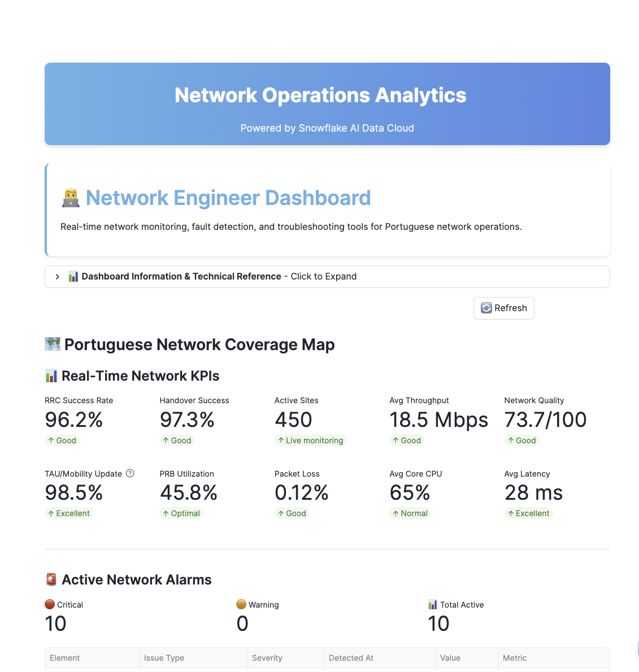Click the Click to Expand text
This screenshot has height=672, width=639.
tap(323, 276)
